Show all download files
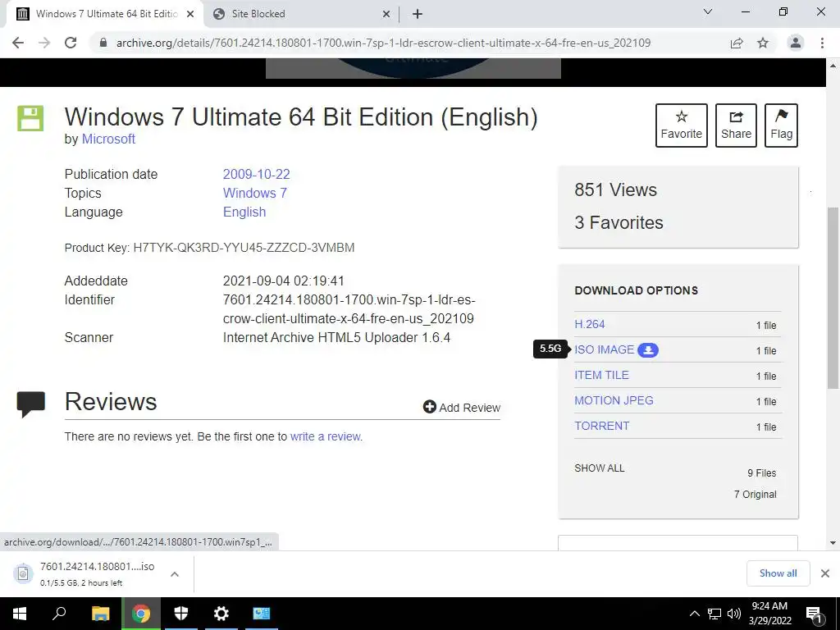The image size is (840, 630). coord(599,468)
